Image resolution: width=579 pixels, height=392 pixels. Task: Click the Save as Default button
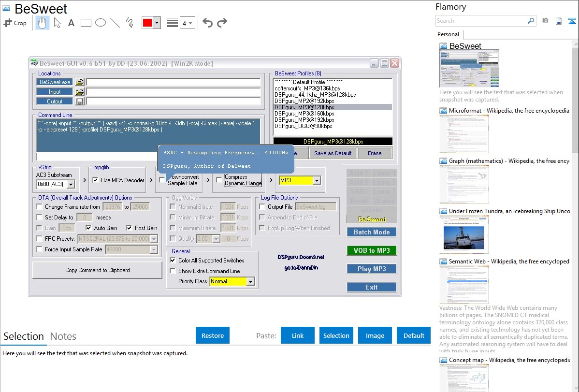pos(333,153)
